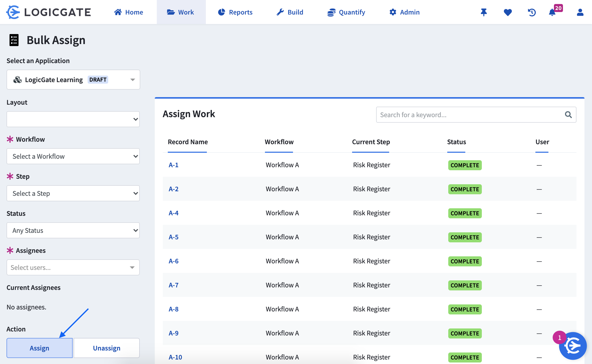
Task: Open record A-5
Action: [174, 237]
